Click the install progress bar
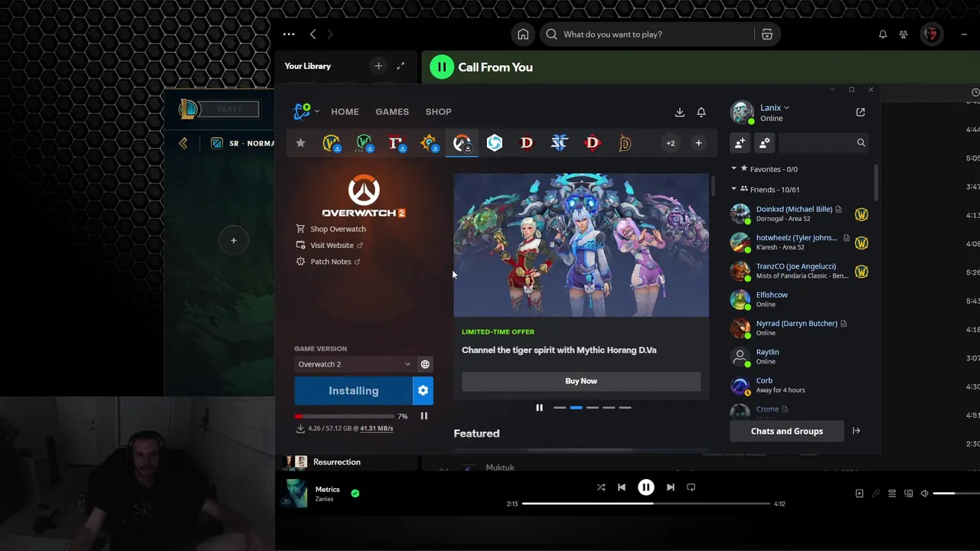This screenshot has width=980, height=551. point(344,416)
